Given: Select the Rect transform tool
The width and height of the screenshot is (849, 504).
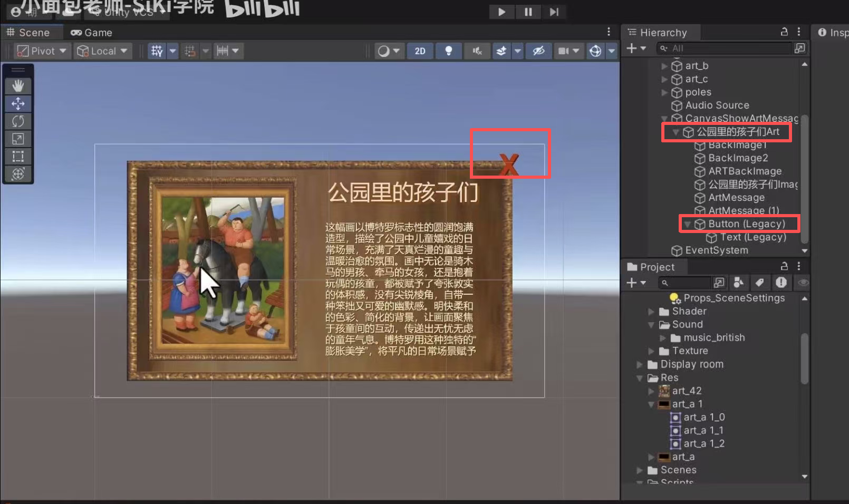Looking at the screenshot, I should tap(18, 156).
